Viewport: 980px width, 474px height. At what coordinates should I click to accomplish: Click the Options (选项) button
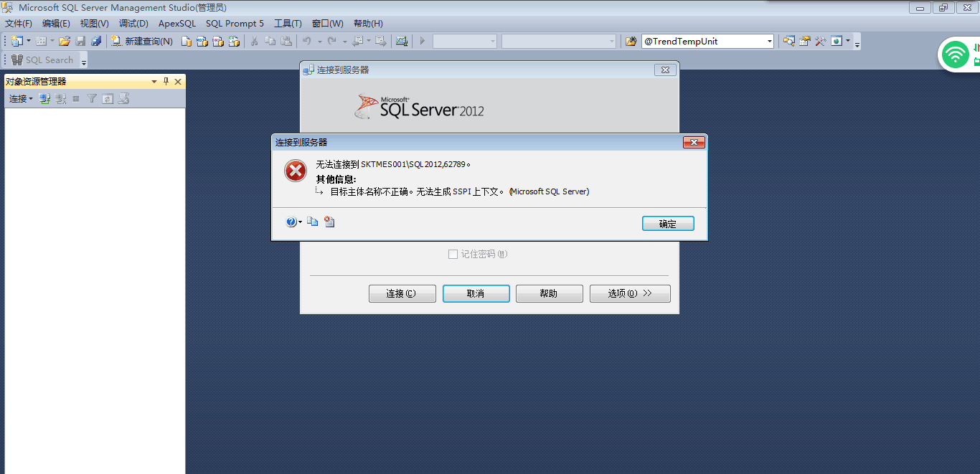[630, 293]
